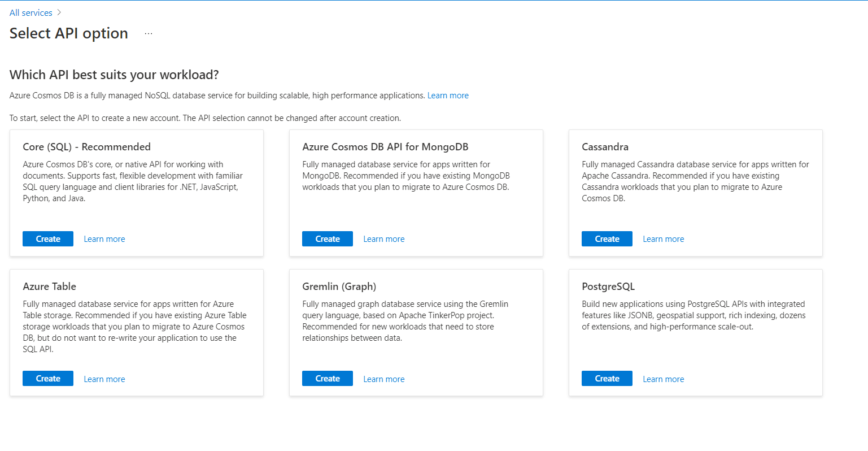Click the 'To start, select the API' instruction line
Image resolution: width=868 pixels, height=451 pixels.
coord(206,118)
